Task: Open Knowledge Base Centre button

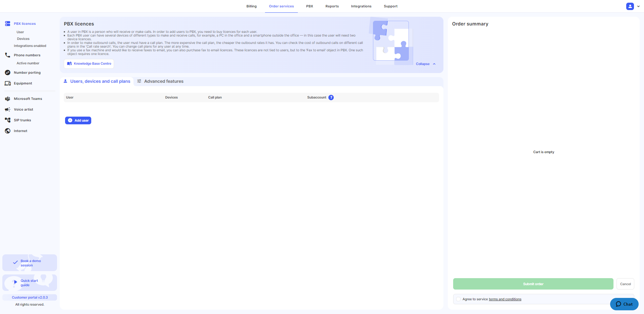Action: click(x=89, y=64)
